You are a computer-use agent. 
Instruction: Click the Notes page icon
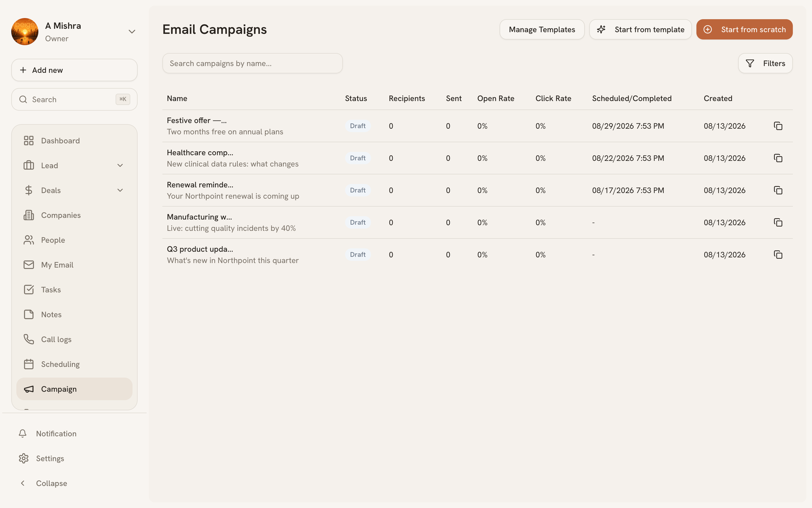click(x=28, y=314)
